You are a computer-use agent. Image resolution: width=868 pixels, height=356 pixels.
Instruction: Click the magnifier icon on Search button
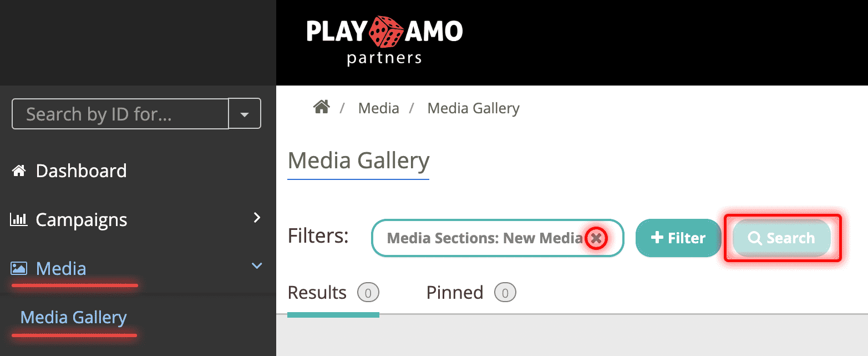click(755, 238)
